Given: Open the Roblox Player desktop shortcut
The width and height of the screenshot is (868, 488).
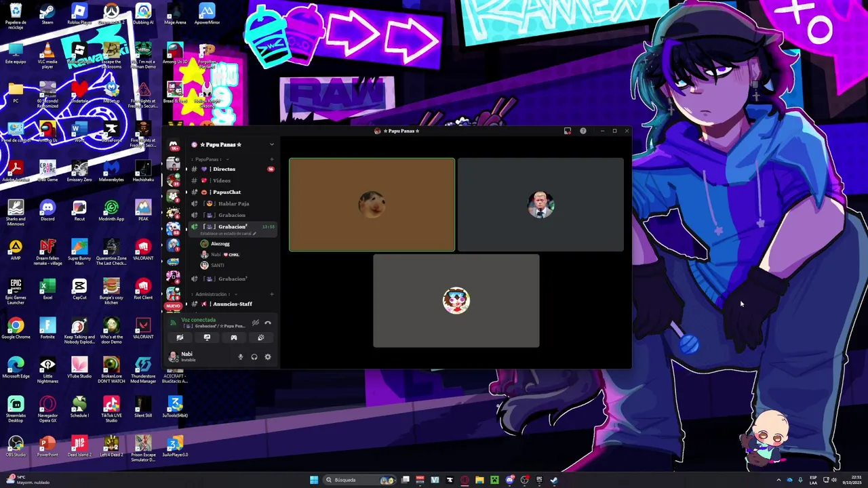Looking at the screenshot, I should tap(79, 14).
